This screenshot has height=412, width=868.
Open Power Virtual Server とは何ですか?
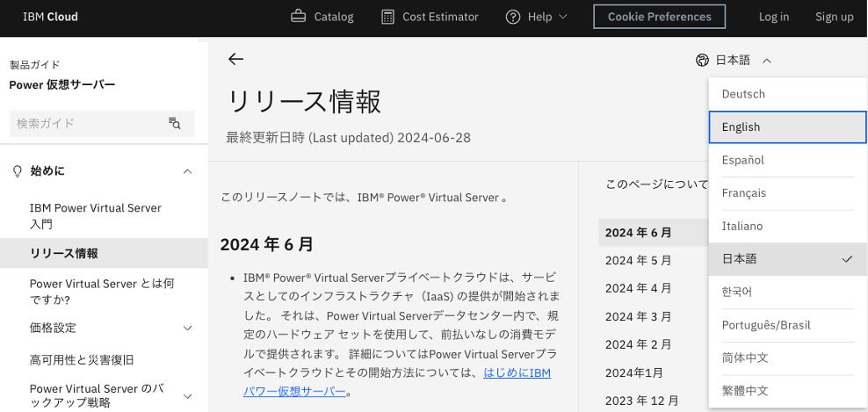(102, 292)
